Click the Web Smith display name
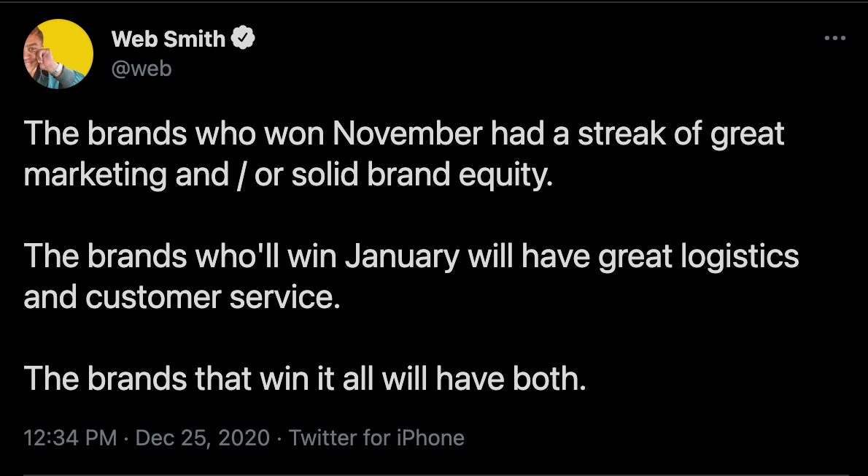This screenshot has height=476, width=868. pyautogui.click(x=168, y=39)
